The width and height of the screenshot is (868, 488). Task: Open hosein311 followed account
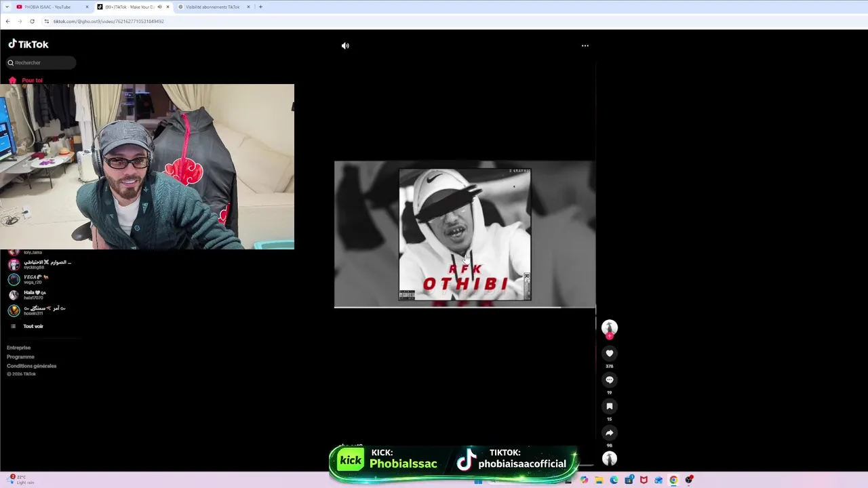pos(39,310)
